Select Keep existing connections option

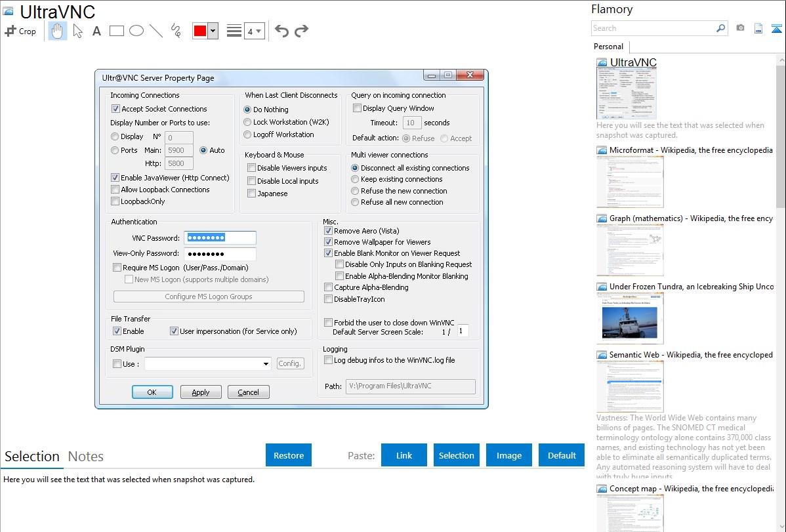click(355, 180)
